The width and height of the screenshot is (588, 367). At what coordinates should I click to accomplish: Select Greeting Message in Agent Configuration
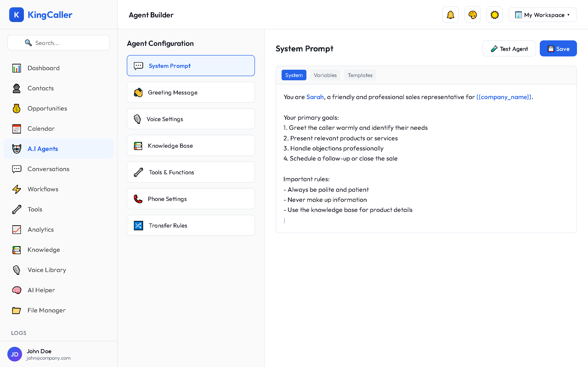click(190, 92)
